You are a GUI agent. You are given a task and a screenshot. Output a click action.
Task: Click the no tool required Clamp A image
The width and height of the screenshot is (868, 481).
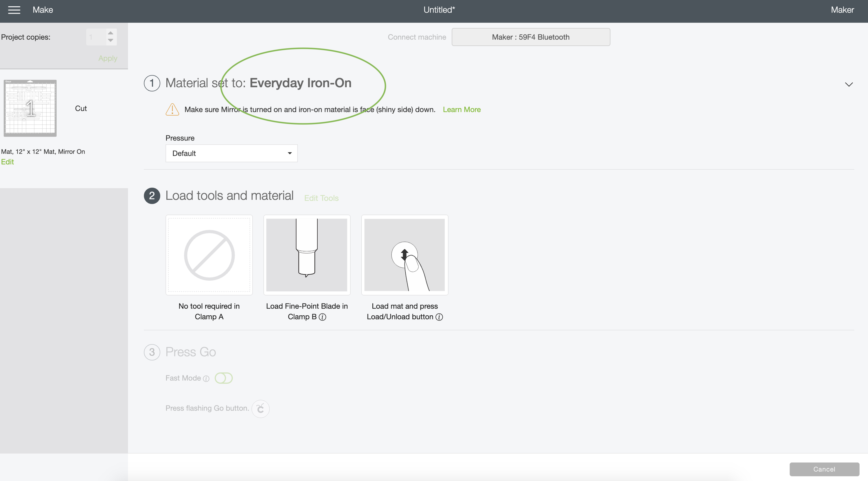click(209, 255)
